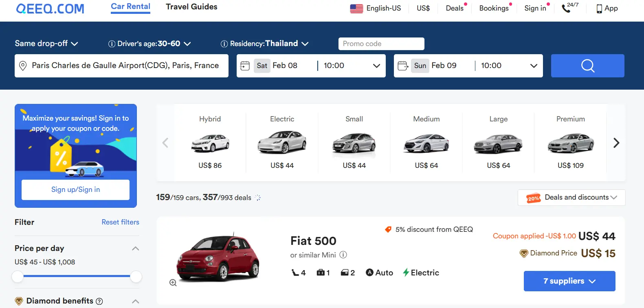Click the 24/7 phone support icon
This screenshot has width=644, height=308.
coord(570,7)
